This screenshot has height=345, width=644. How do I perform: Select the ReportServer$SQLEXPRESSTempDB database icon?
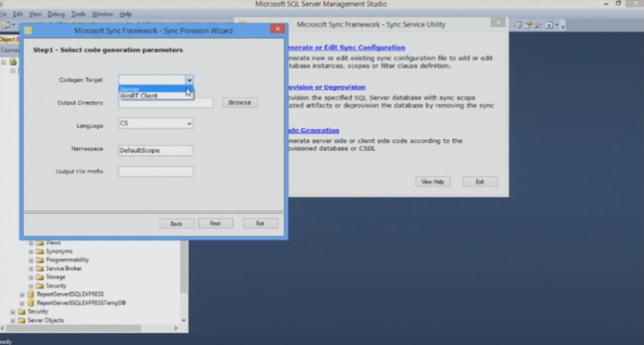coord(31,302)
